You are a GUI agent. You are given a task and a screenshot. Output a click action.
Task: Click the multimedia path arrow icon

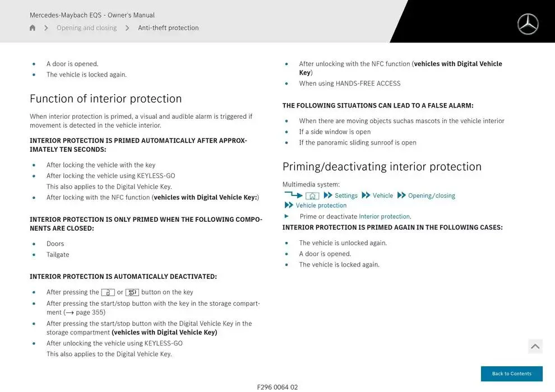pyautogui.click(x=293, y=195)
